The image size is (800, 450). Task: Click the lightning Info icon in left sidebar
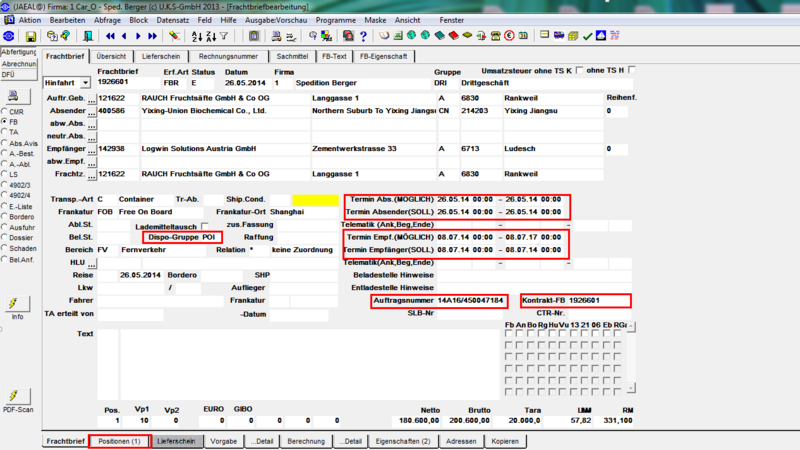(17, 304)
